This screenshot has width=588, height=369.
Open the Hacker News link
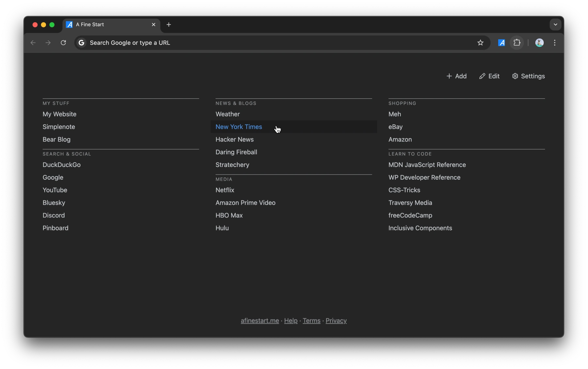point(234,139)
